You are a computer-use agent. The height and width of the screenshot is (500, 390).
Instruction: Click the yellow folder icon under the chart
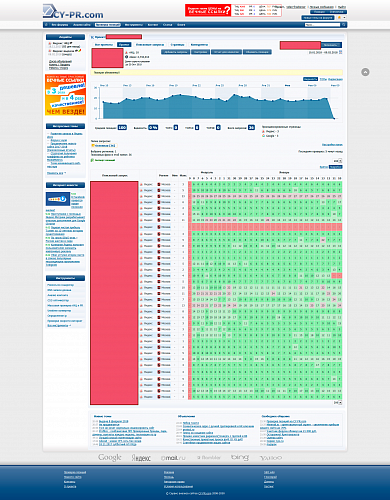point(93,146)
